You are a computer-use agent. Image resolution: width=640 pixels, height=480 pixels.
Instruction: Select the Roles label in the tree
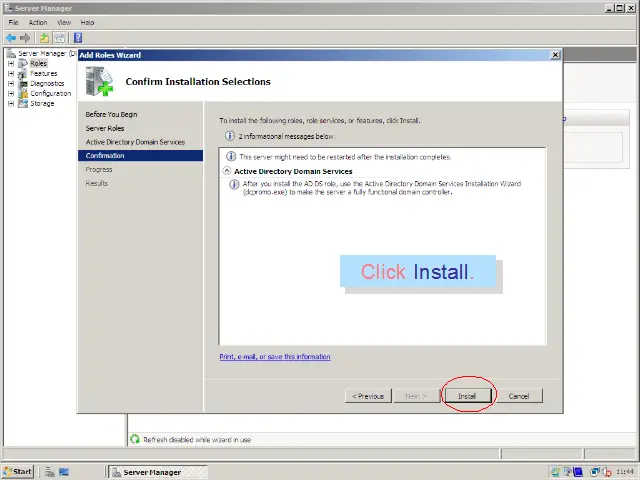click(x=38, y=63)
